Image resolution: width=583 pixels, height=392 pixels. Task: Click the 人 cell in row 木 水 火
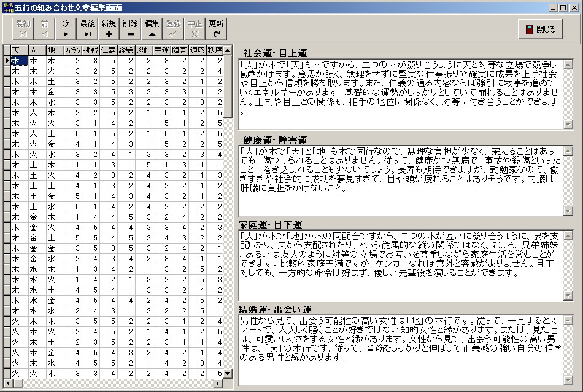click(x=37, y=279)
